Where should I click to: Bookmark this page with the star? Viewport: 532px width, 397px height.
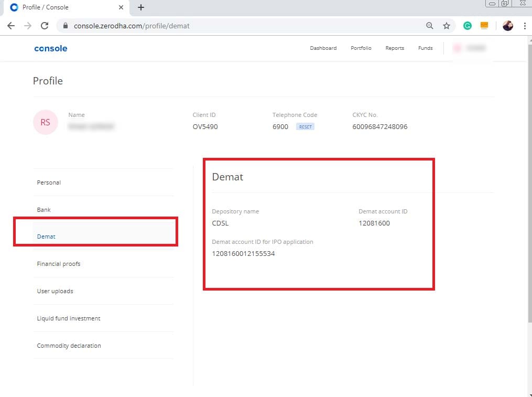(x=447, y=26)
